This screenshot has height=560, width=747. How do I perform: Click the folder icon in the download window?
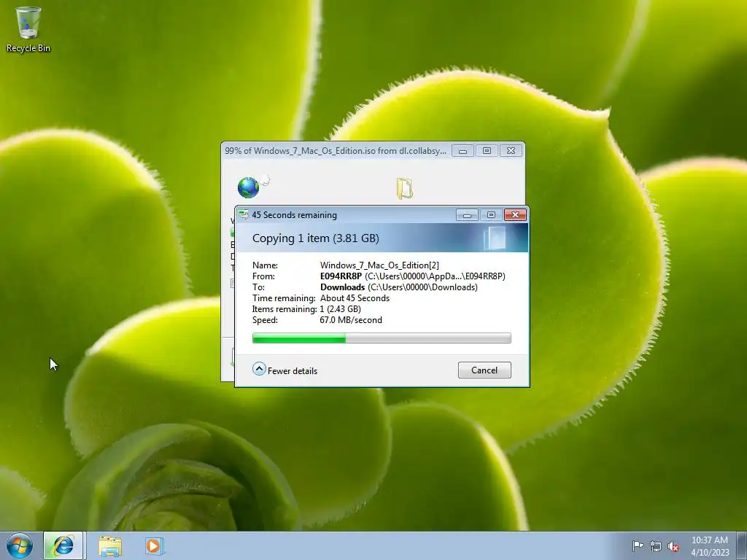(404, 188)
